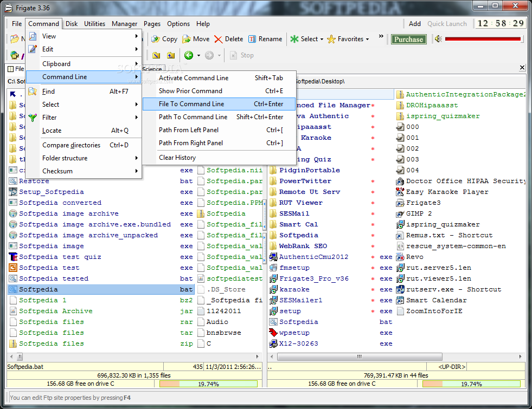
Task: Click Doctor Office HIPAA Security icon
Action: pos(400,181)
